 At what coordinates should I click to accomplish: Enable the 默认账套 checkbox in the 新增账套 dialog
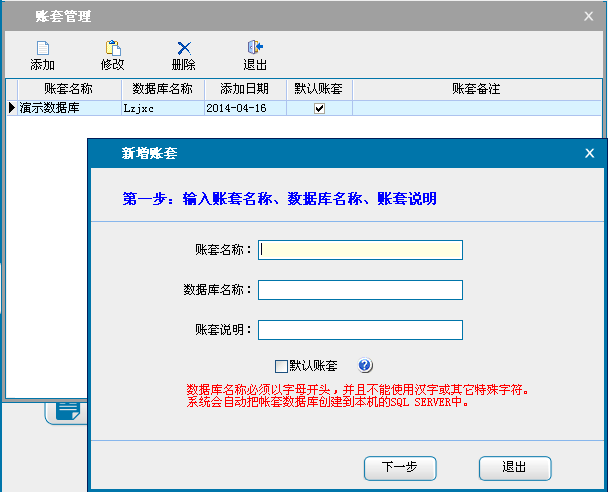pos(281,366)
